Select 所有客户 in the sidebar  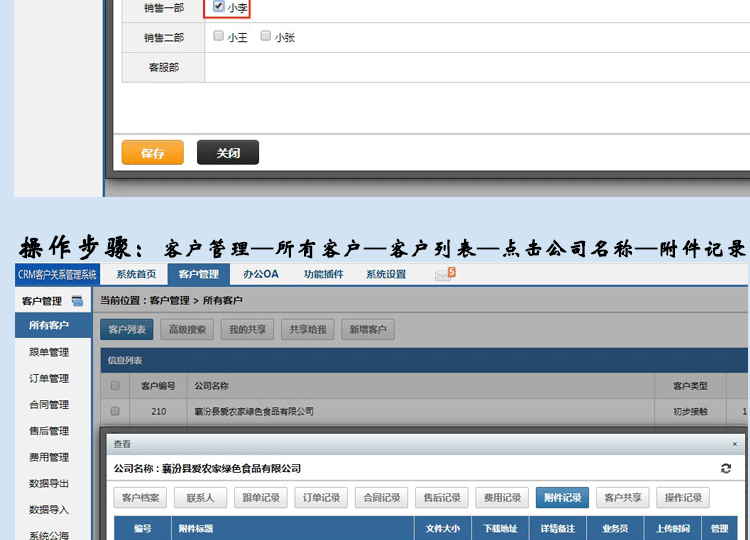coord(53,325)
